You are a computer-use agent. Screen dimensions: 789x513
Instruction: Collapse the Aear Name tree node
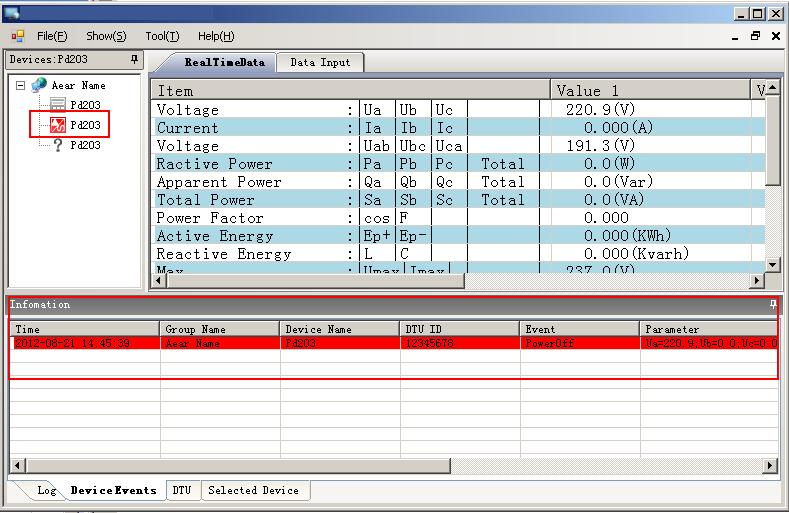20,86
